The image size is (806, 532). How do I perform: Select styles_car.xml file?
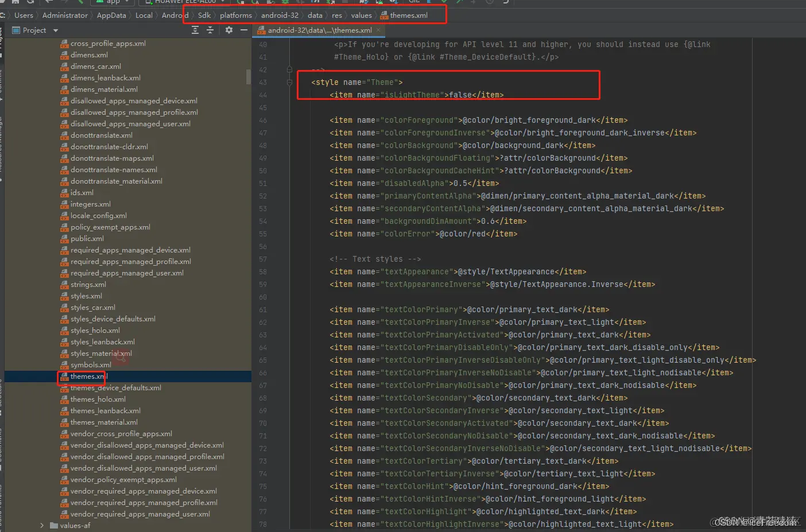click(x=92, y=308)
